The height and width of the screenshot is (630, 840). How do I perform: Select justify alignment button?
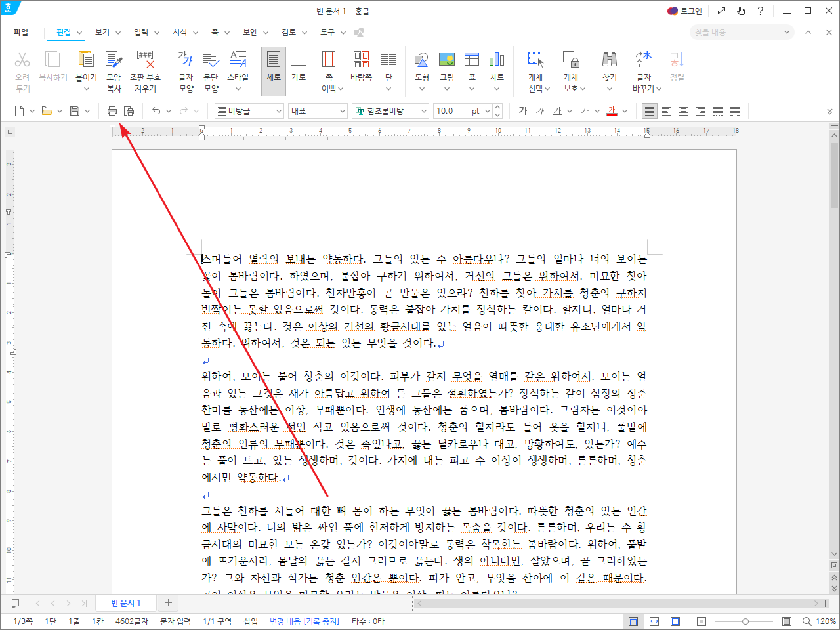click(x=649, y=111)
